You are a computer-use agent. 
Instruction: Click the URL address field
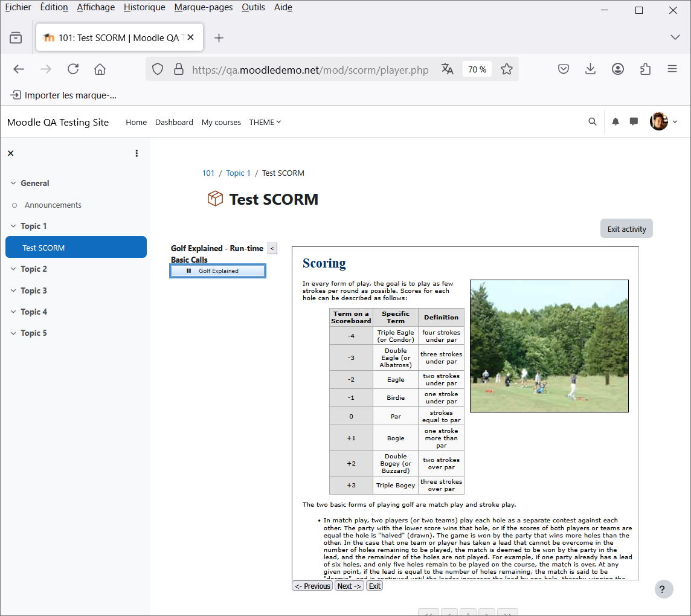[x=310, y=69]
